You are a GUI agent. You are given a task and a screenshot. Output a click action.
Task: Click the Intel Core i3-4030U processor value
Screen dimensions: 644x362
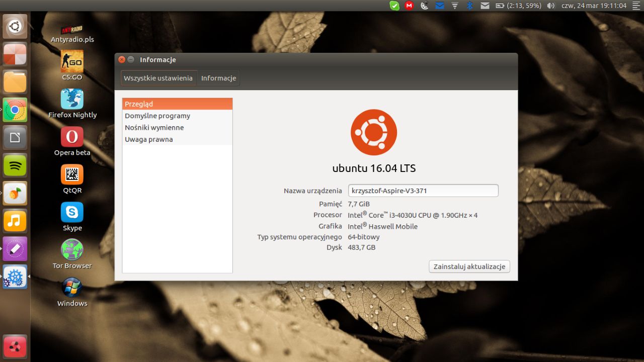pos(413,215)
